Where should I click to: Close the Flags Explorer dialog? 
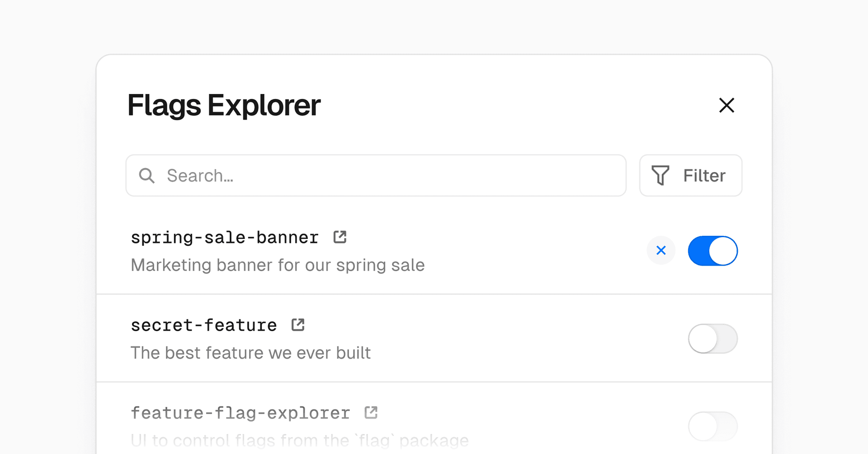[x=726, y=105]
